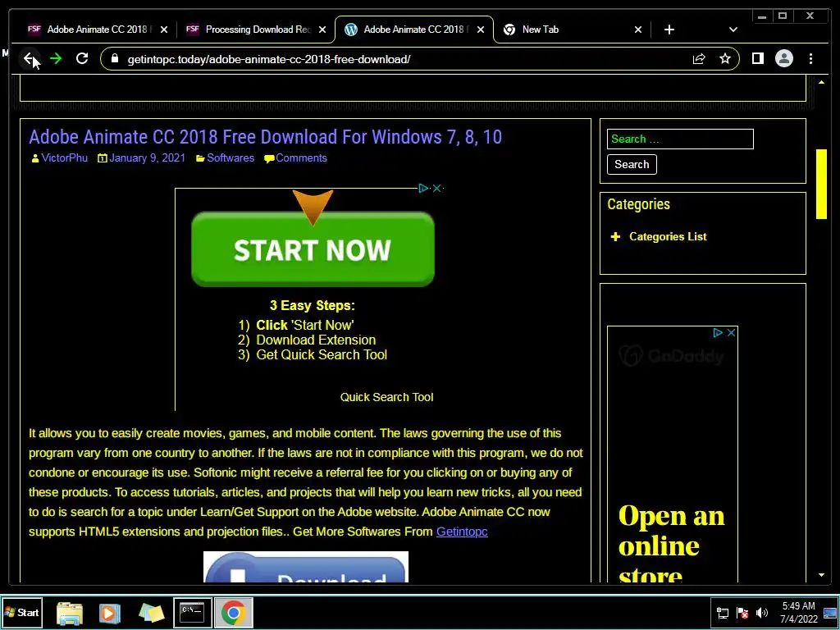
Task: Click the Show desktop tray button
Action: pos(830,612)
